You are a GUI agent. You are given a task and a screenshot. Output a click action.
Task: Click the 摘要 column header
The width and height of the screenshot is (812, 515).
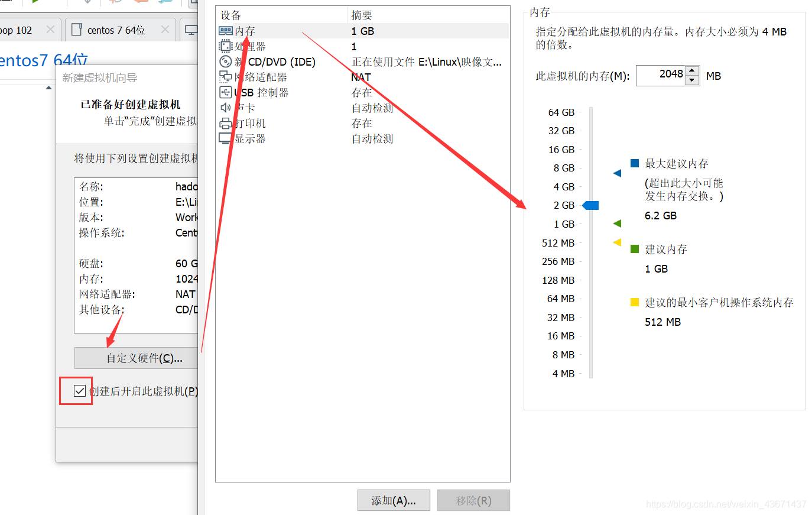[428, 15]
